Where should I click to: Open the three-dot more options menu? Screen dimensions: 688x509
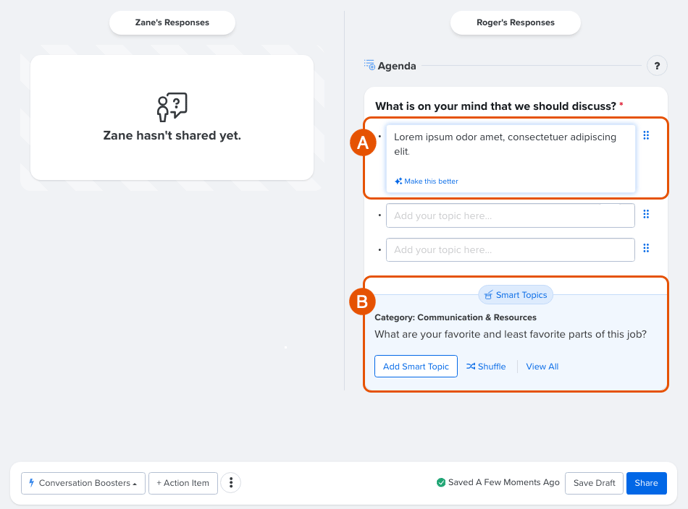[x=231, y=483]
